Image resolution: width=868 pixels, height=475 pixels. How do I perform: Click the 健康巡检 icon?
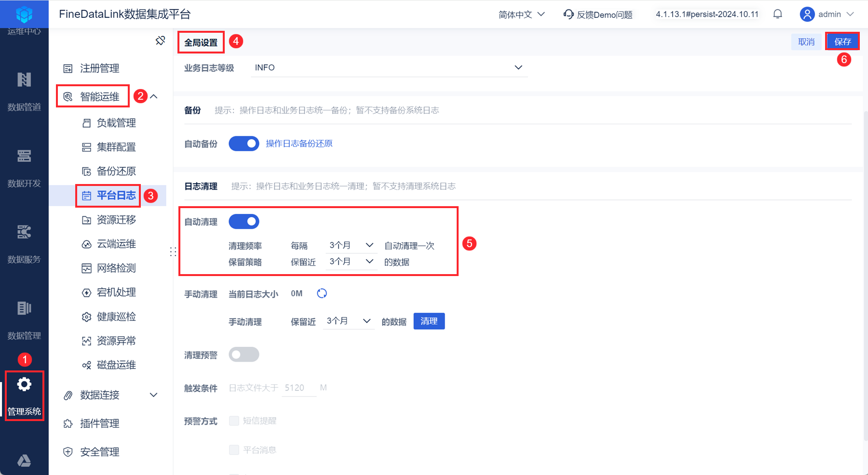point(86,317)
